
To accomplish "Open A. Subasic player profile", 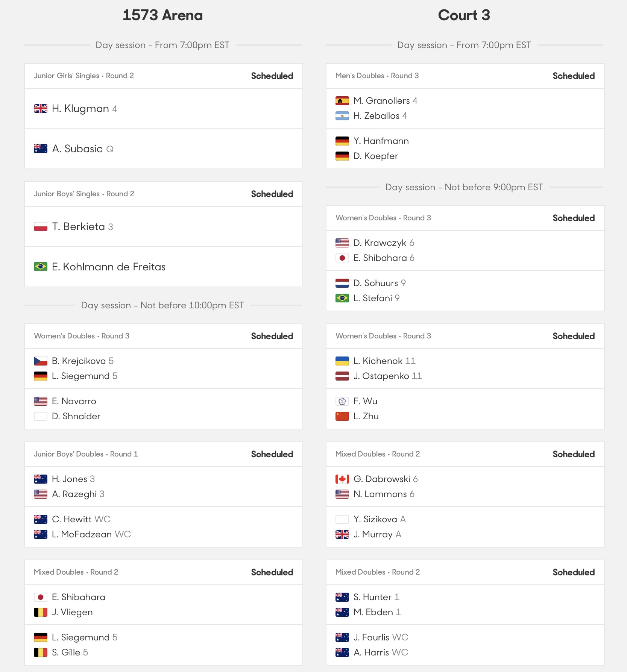I will coord(77,149).
